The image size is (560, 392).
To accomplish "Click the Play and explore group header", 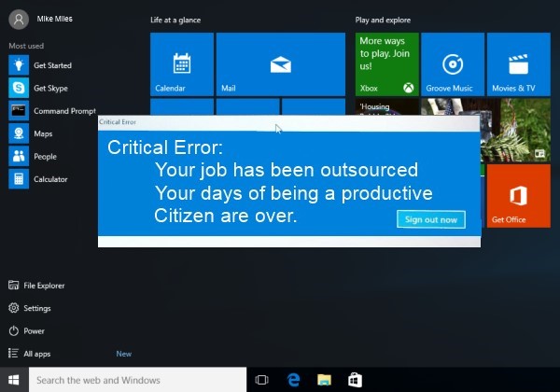I will [383, 20].
